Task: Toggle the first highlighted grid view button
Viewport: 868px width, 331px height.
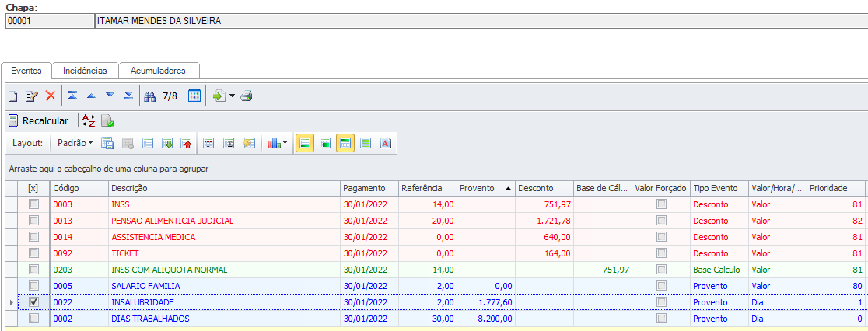Action: (305, 143)
